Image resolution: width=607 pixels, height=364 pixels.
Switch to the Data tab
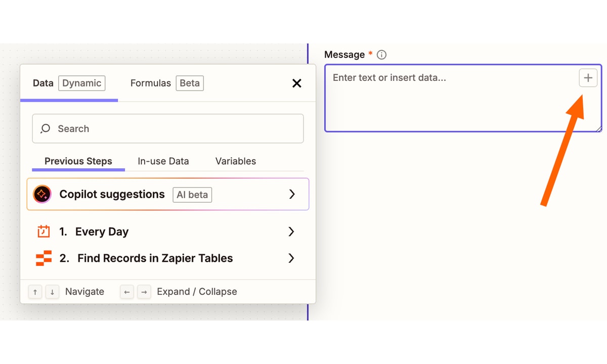(x=69, y=83)
